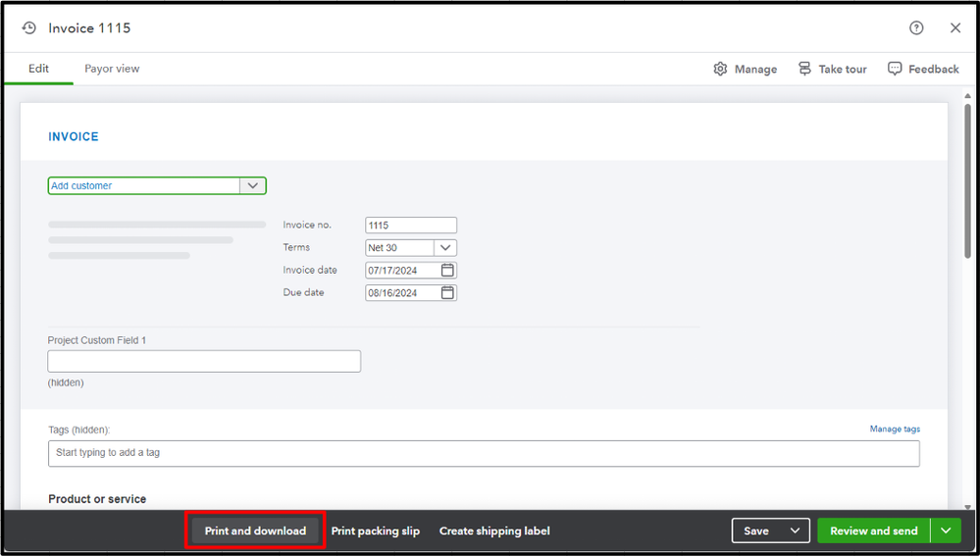Switch to the Edit tab
980x556 pixels.
coord(39,69)
